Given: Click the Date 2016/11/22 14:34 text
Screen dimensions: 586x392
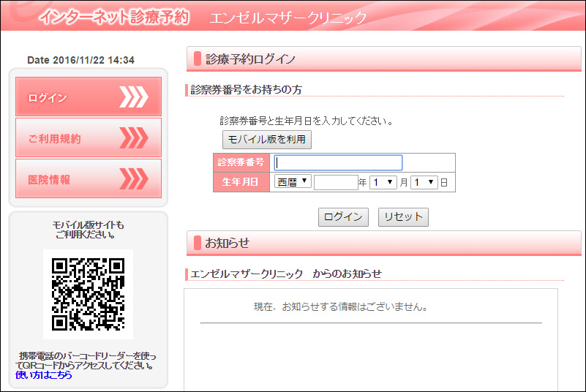Looking at the screenshot, I should tap(80, 60).
